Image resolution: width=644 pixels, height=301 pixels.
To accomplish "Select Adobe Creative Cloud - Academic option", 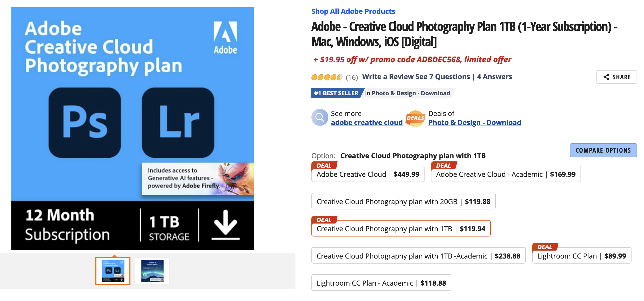I will (506, 174).
